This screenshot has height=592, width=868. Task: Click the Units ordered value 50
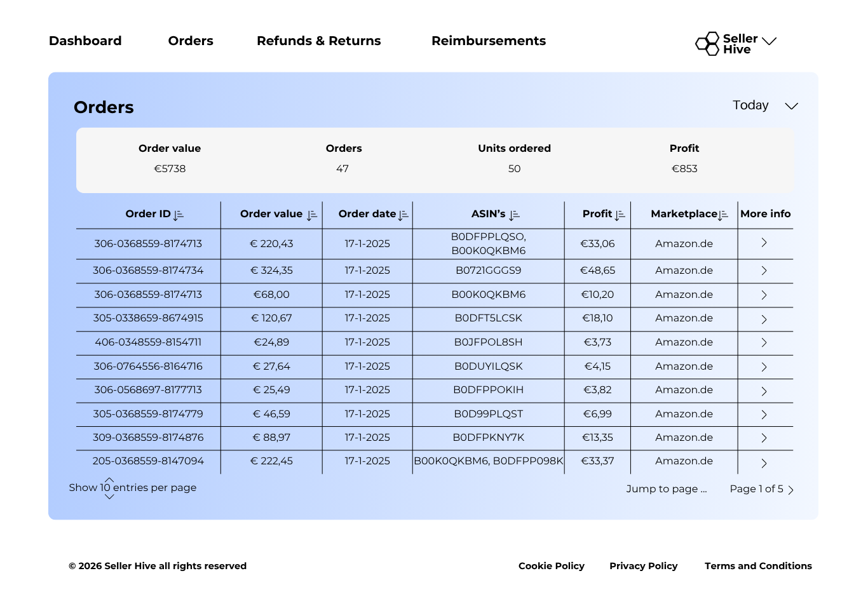(x=515, y=169)
